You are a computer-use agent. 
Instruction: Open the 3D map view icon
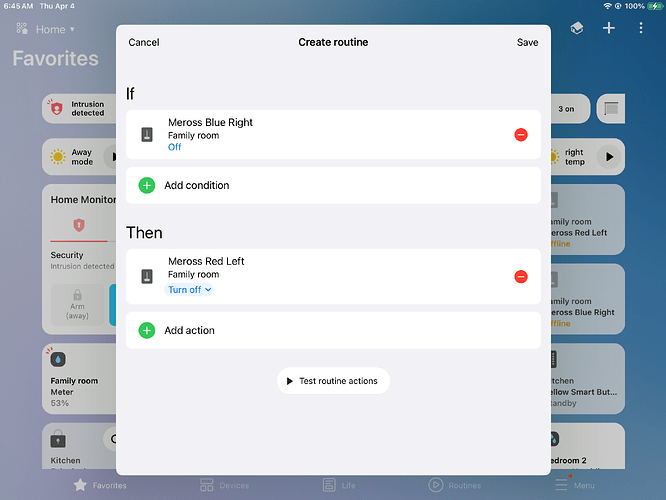[576, 28]
